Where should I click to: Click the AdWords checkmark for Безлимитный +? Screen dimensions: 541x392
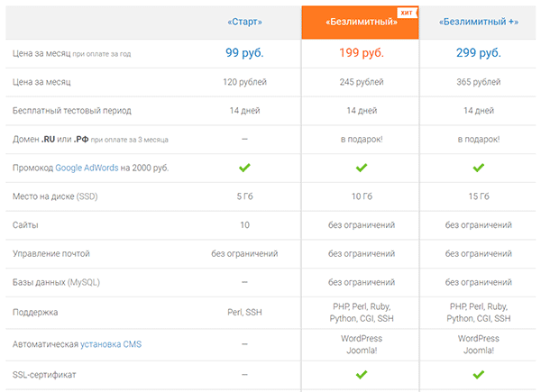(479, 168)
